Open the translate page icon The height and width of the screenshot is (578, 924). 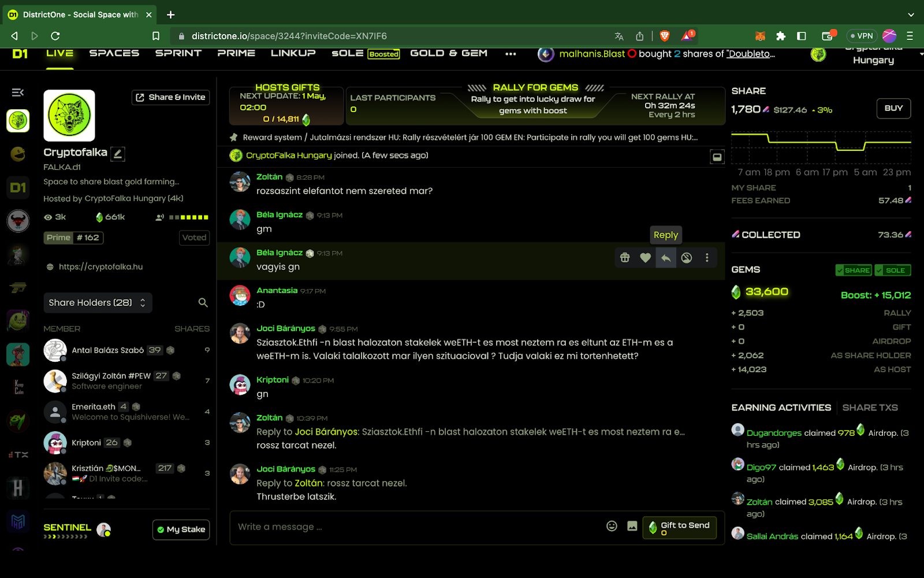[x=619, y=36]
